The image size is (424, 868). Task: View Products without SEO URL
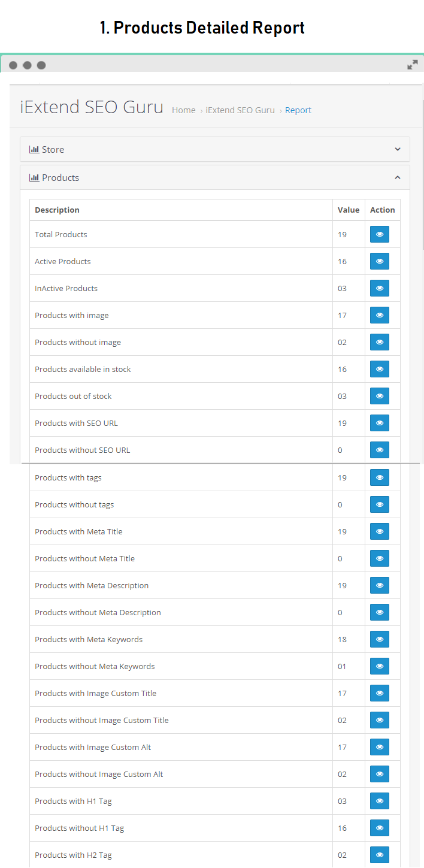pyautogui.click(x=380, y=450)
